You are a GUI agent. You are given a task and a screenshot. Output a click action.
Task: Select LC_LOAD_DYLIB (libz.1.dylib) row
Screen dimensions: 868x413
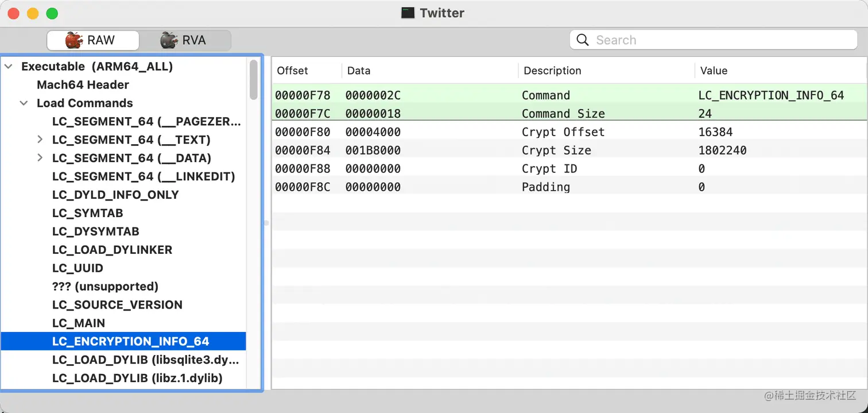(124, 378)
